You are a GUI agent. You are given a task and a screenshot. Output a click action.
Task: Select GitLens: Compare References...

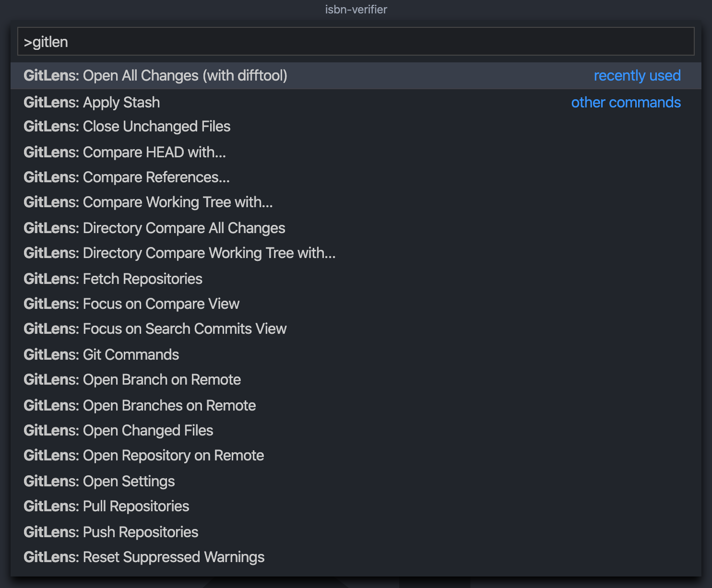click(x=126, y=177)
